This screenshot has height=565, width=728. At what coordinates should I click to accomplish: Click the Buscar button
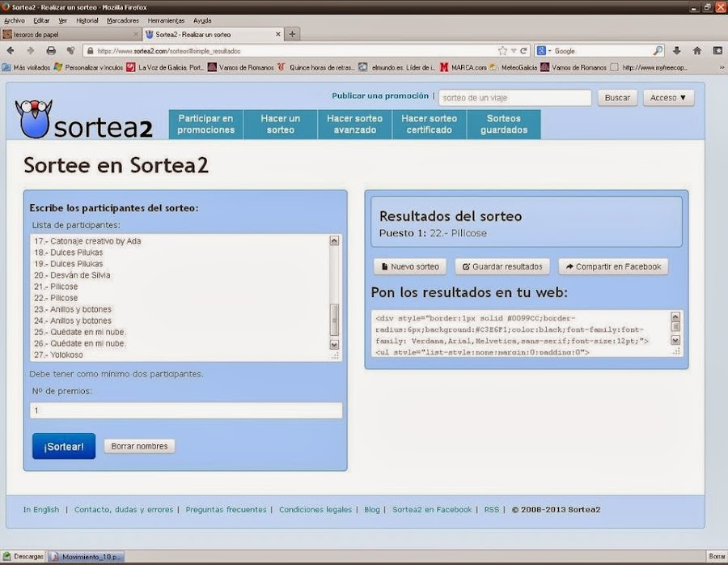pos(617,98)
